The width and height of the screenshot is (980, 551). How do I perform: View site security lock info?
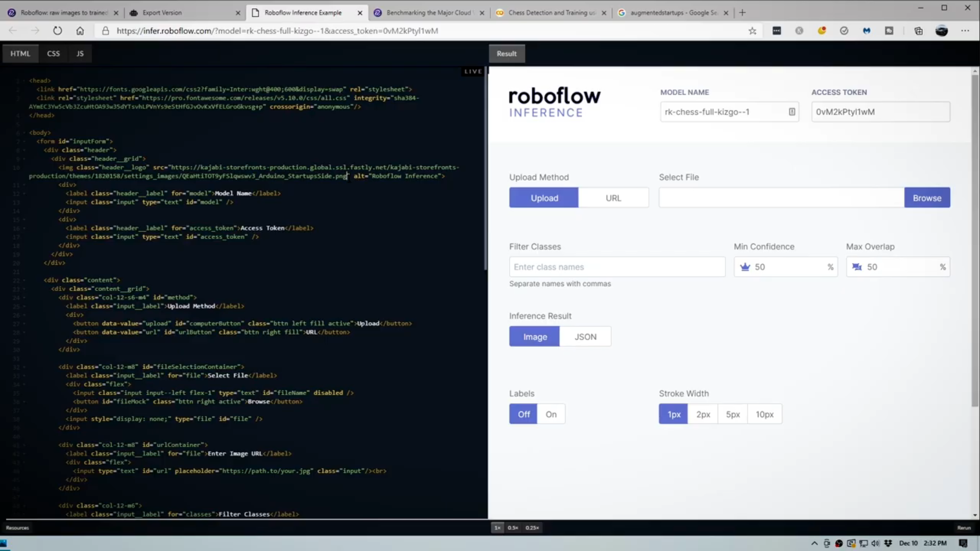pos(106,31)
